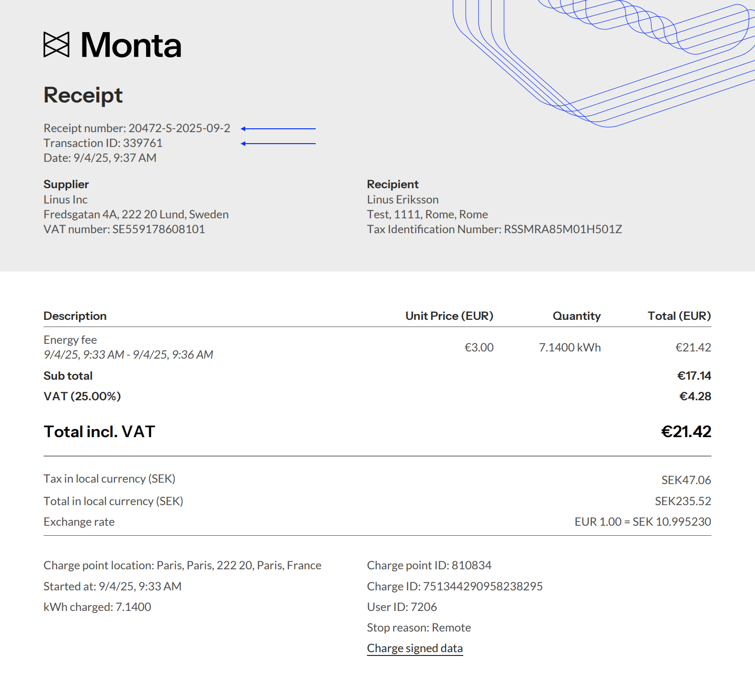This screenshot has width=755, height=700.
Task: Click the VAT amount €4.28
Action: point(695,396)
